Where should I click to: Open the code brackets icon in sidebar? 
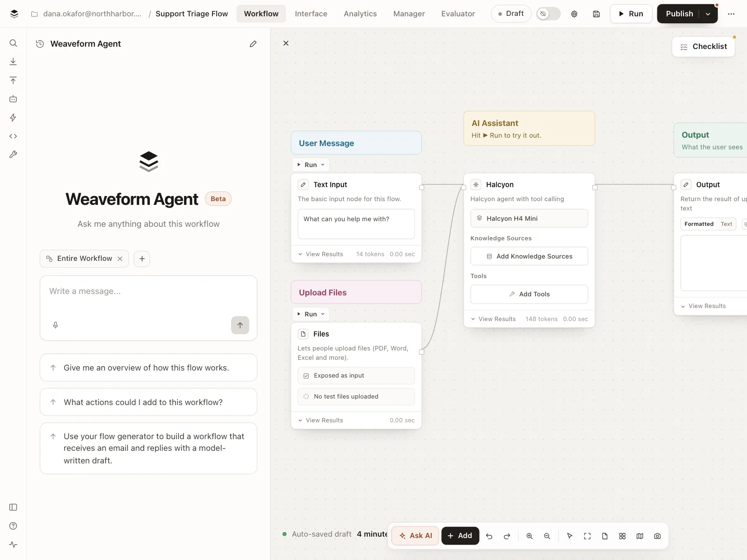point(13,136)
